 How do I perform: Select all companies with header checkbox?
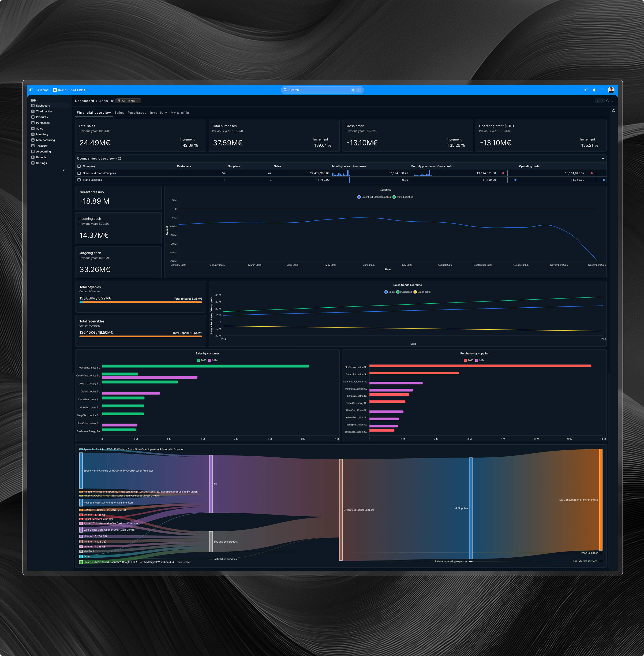79,166
